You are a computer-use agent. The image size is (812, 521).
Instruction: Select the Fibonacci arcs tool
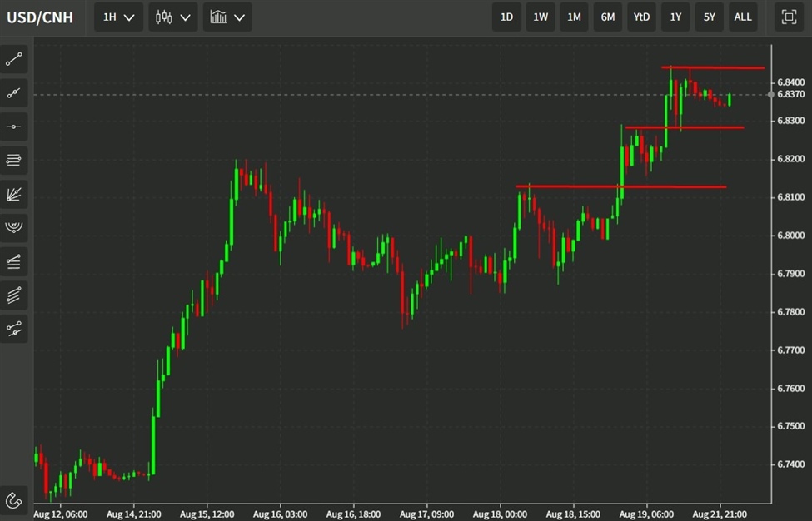coord(14,226)
